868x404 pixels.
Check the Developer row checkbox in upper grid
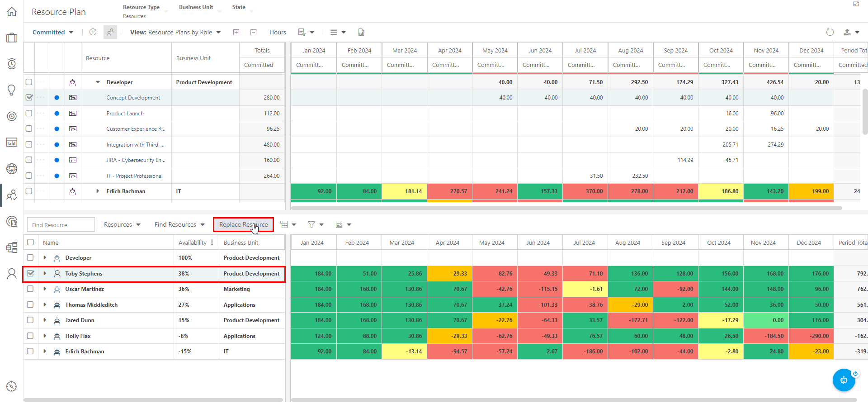29,82
